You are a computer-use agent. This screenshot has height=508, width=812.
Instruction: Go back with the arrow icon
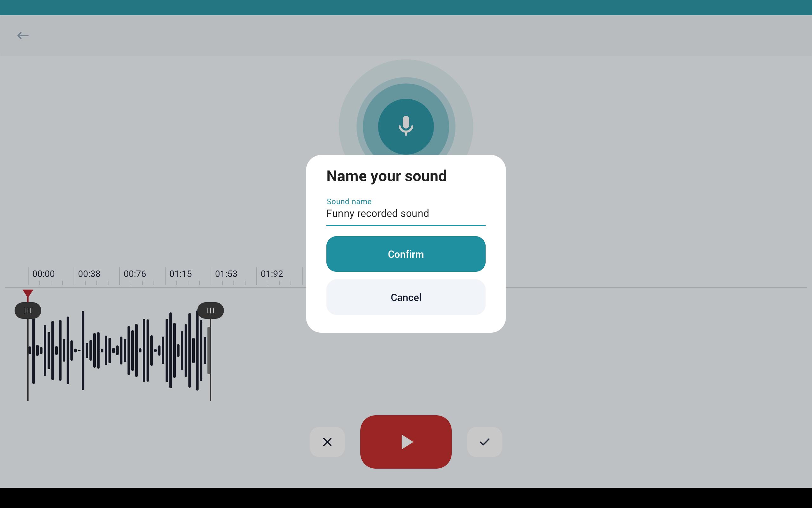pos(23,35)
